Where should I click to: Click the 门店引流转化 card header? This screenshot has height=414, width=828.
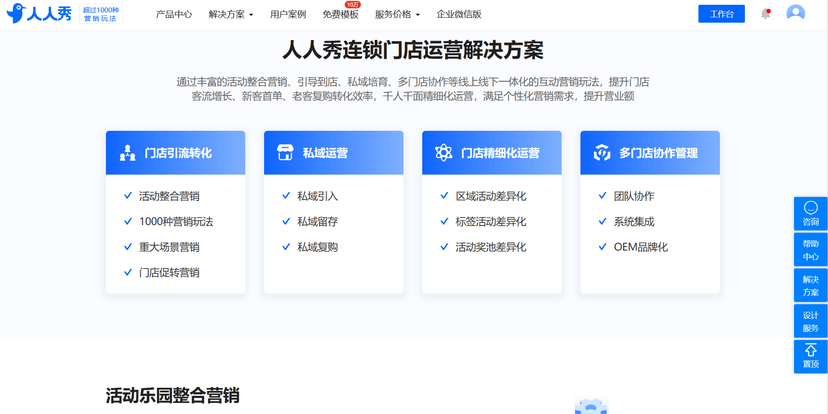point(175,153)
